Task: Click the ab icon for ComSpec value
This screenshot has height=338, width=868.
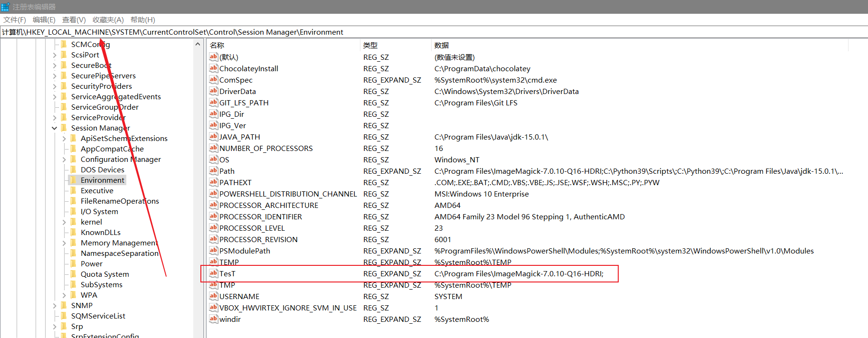Action: click(x=213, y=80)
